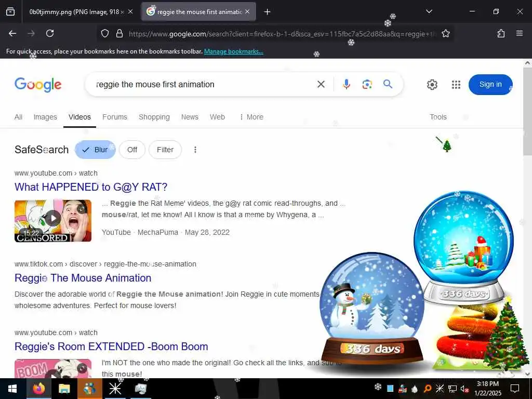Open the Windows notification center

(x=515, y=389)
